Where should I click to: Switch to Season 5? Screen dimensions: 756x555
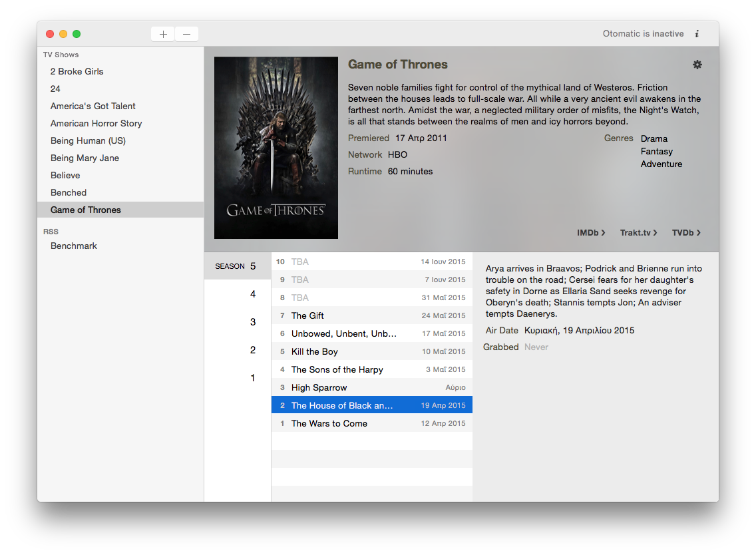238,266
